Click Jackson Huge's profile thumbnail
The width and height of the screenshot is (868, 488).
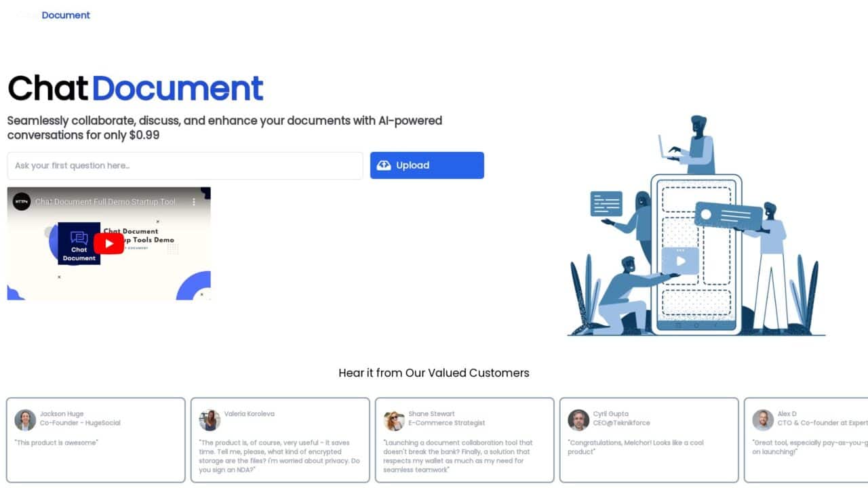pyautogui.click(x=24, y=418)
